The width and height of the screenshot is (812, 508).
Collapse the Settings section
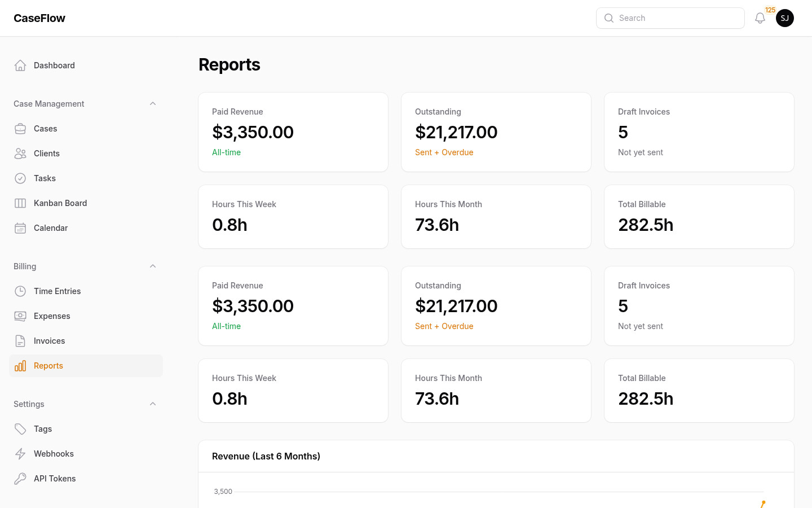(152, 404)
